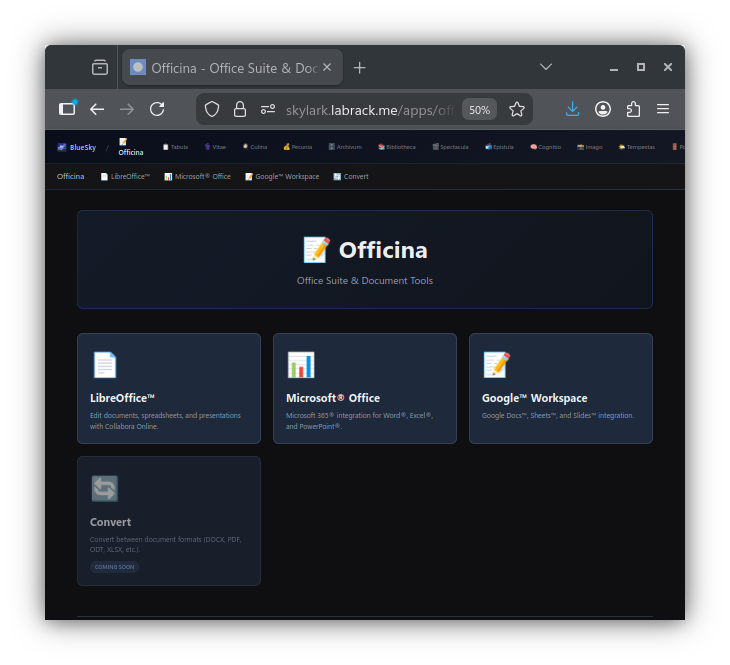Open the Spectacula app

coord(450,147)
